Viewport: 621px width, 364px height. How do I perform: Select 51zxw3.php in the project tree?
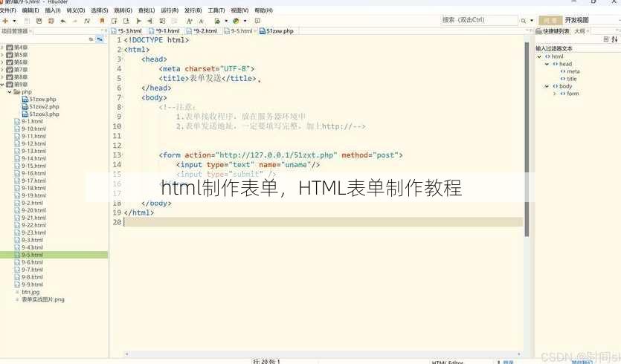[x=41, y=114]
